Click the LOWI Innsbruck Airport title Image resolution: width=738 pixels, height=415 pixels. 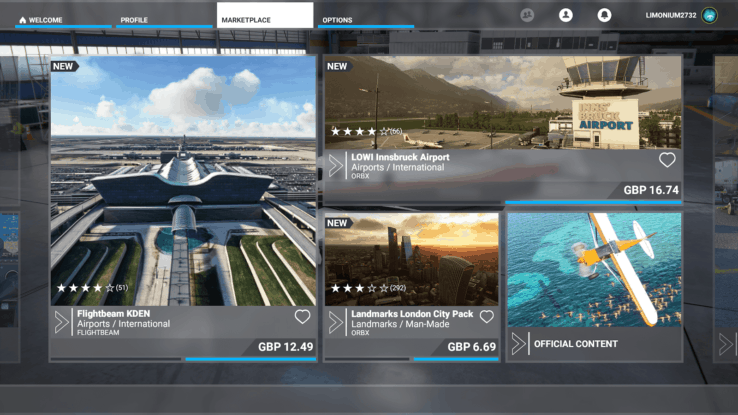[x=400, y=157]
